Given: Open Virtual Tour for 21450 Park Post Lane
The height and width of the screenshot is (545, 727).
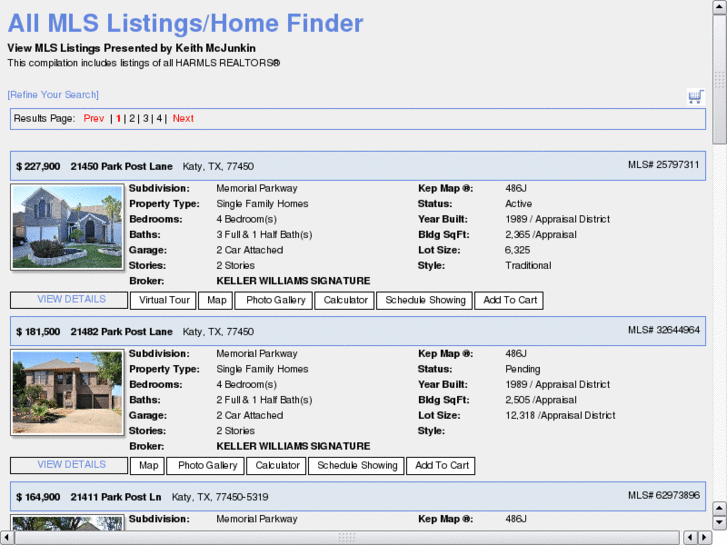Looking at the screenshot, I should [164, 300].
